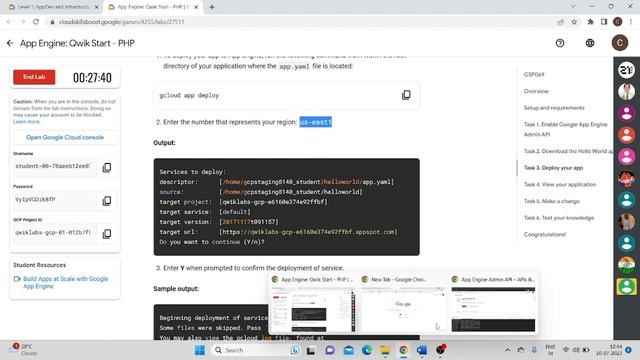Bookmark this page with the star icon

pyautogui.click(x=574, y=22)
